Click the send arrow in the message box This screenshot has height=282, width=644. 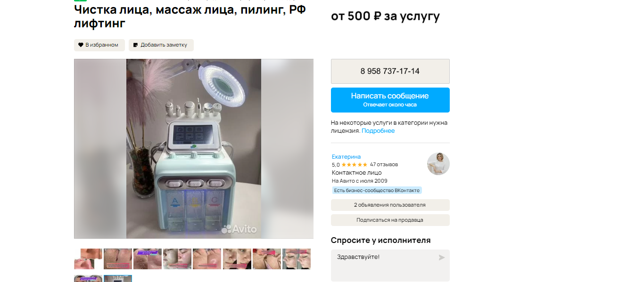click(x=442, y=258)
